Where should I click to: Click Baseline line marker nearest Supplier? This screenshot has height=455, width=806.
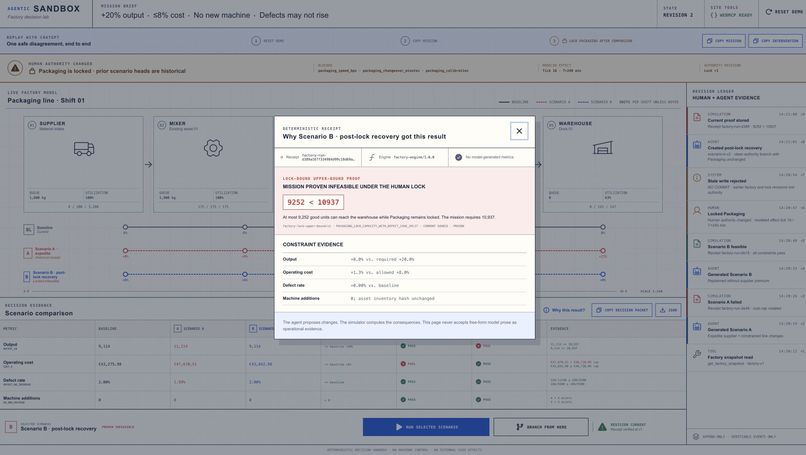point(125,227)
